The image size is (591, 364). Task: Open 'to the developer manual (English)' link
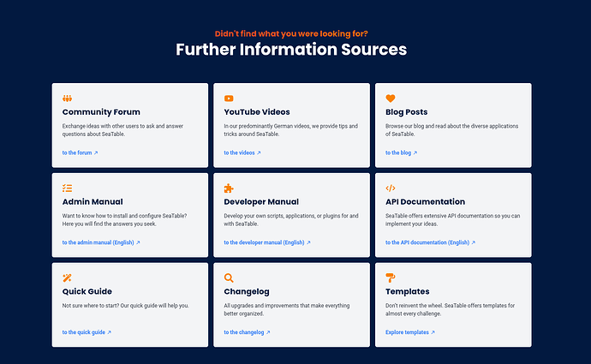(x=267, y=242)
